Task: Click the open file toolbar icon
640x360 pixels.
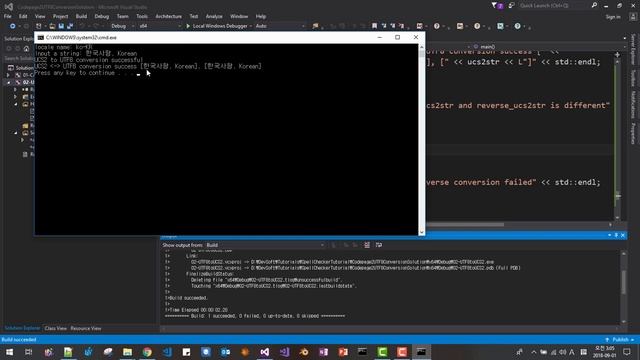Action: click(x=52, y=26)
